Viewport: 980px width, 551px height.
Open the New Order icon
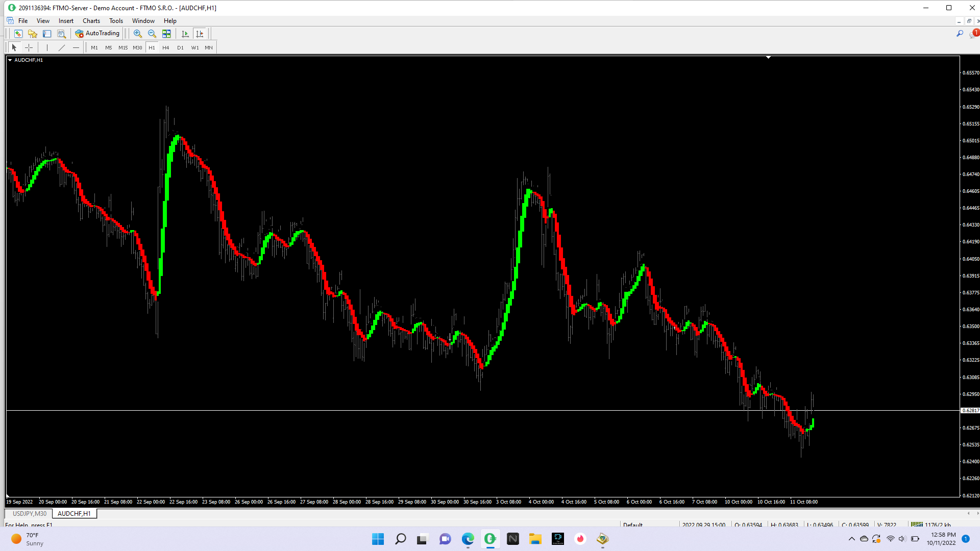[18, 34]
